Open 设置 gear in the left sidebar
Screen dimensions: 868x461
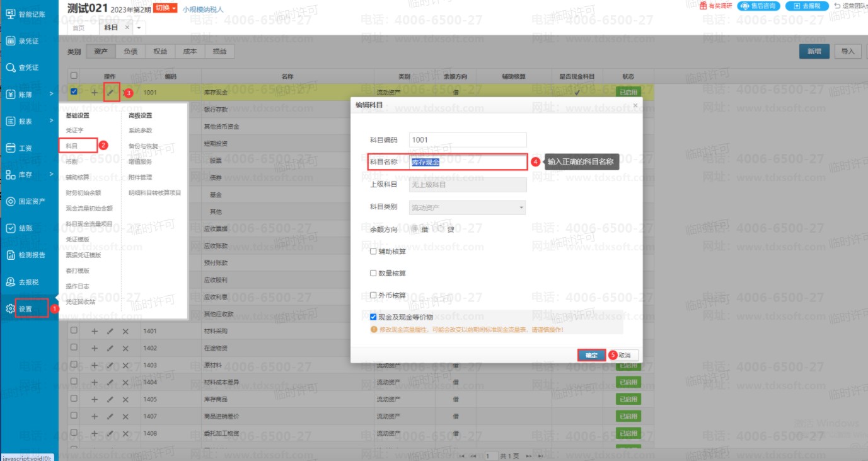(25, 309)
